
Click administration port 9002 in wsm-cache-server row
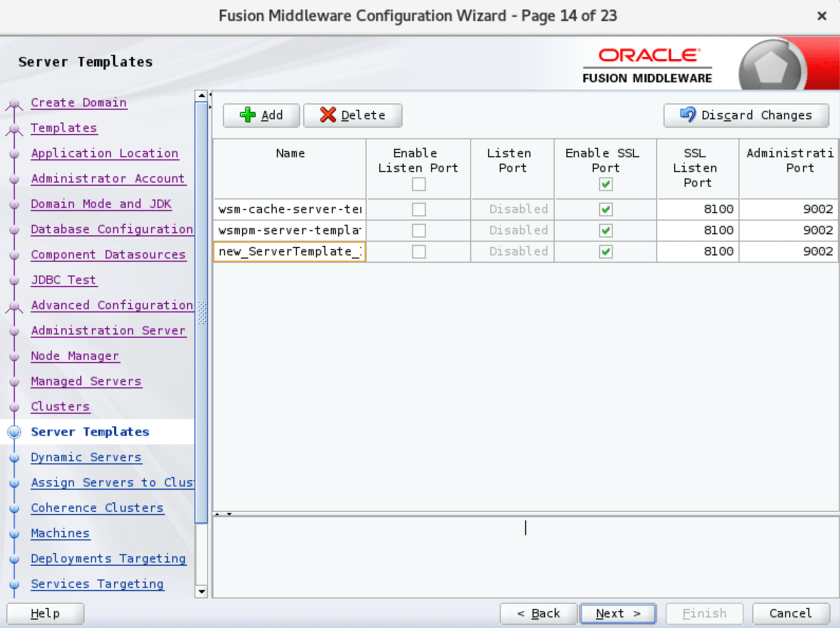point(789,210)
